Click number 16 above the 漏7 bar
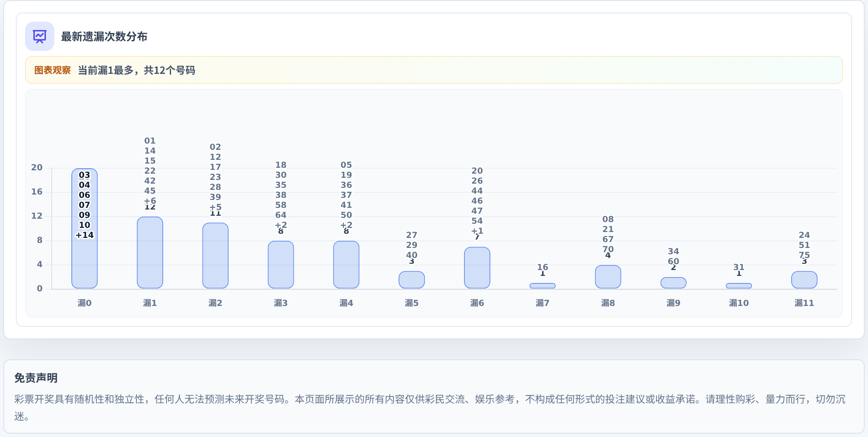This screenshot has width=868, height=437. (x=542, y=267)
